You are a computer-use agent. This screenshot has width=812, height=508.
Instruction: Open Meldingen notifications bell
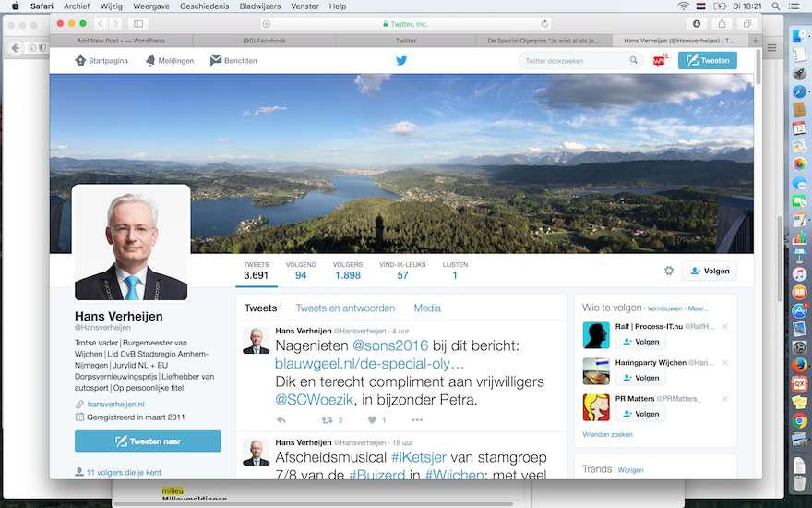tap(170, 61)
